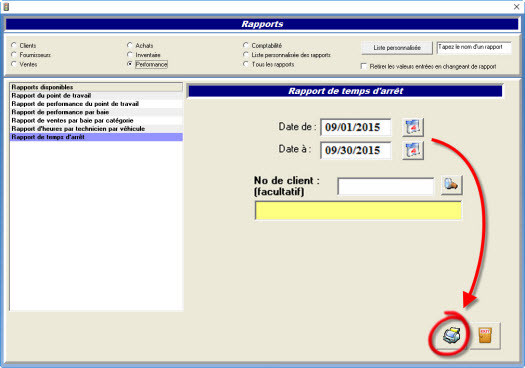Select the Comptabilité radio button
The height and width of the screenshot is (368, 525).
click(246, 45)
